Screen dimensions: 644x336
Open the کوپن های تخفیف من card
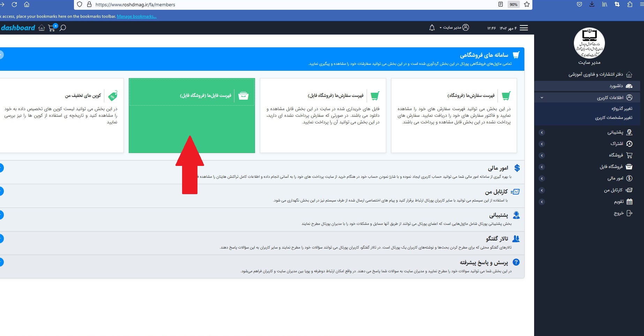point(61,115)
